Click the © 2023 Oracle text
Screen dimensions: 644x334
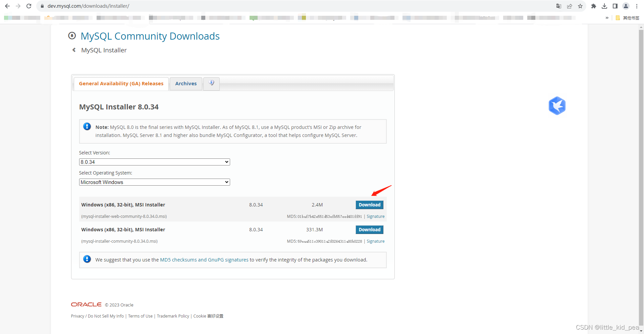119,305
